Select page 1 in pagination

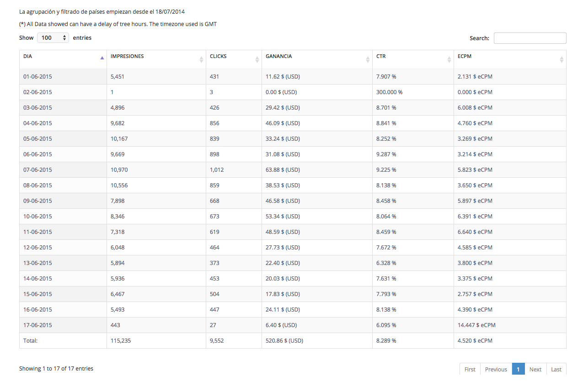click(519, 369)
